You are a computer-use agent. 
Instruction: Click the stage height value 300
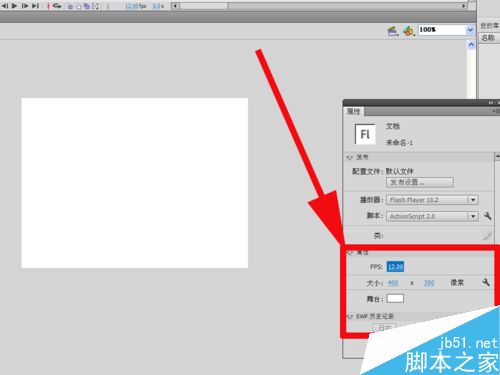tap(429, 283)
